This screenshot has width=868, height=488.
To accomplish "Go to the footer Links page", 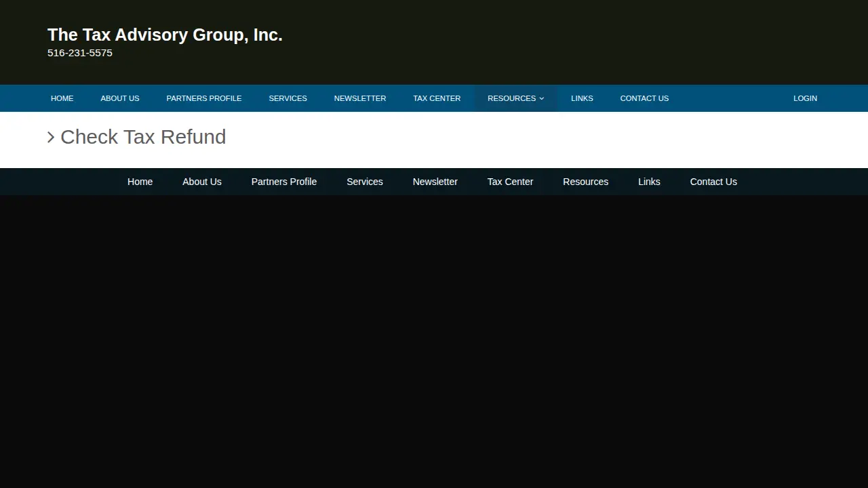I will [649, 182].
